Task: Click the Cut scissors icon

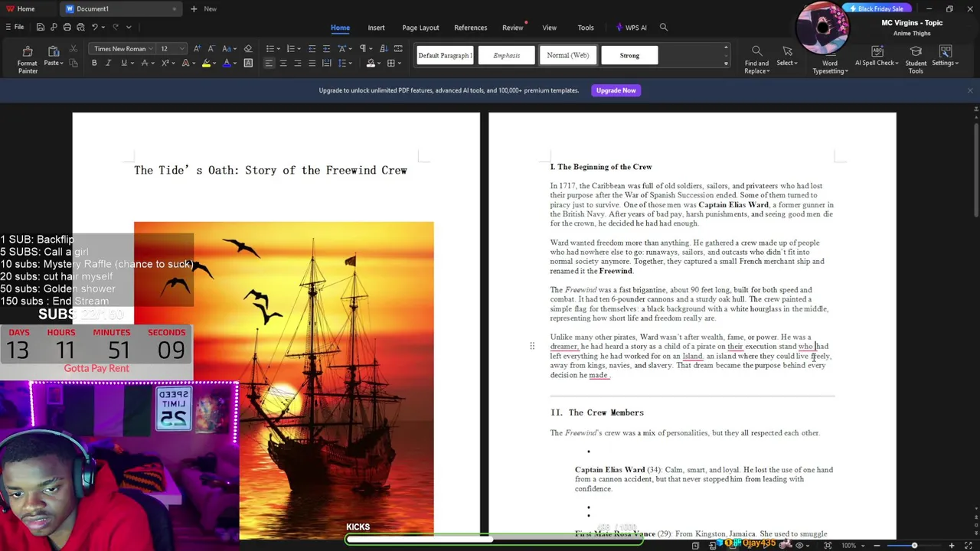Action: (73, 49)
